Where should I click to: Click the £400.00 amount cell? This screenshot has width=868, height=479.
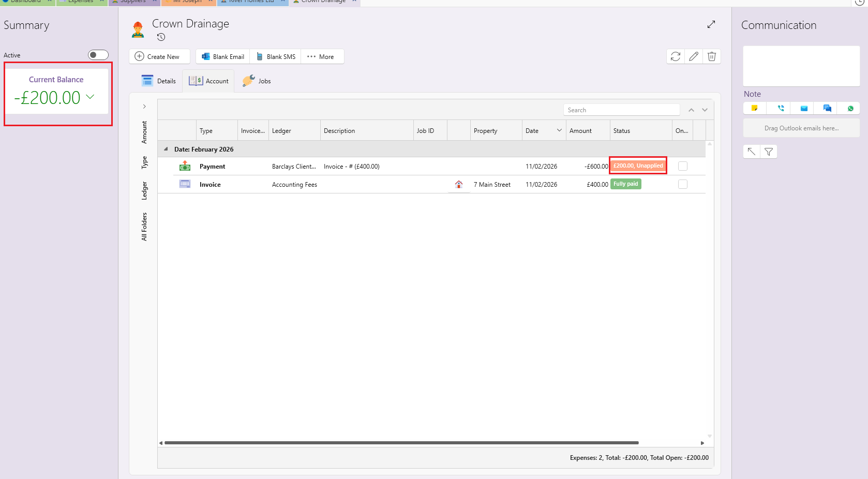pos(597,185)
